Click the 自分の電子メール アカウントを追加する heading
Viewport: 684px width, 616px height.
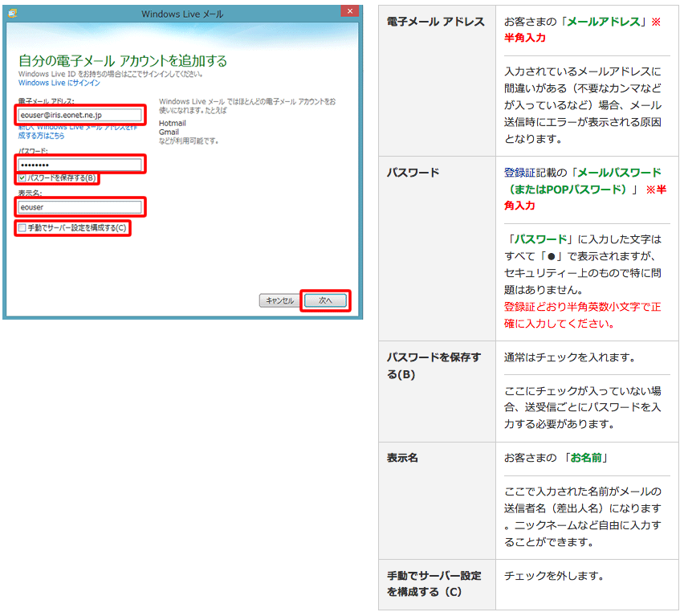point(122,61)
